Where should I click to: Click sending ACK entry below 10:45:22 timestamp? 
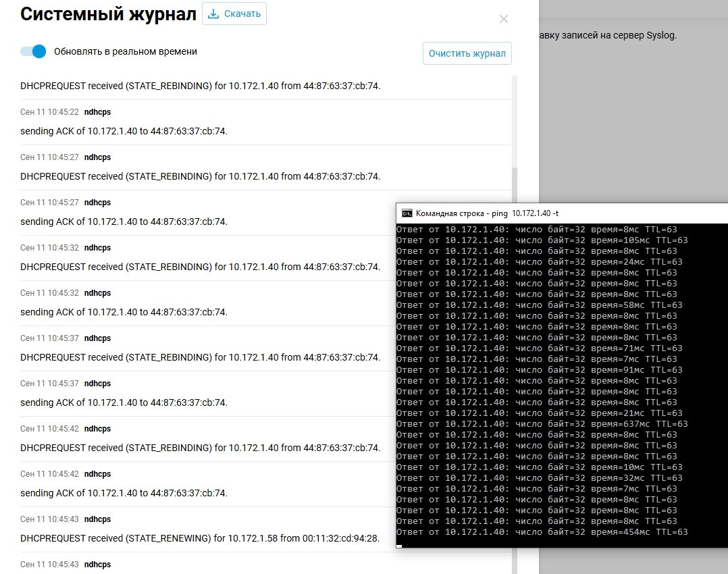pyautogui.click(x=124, y=131)
